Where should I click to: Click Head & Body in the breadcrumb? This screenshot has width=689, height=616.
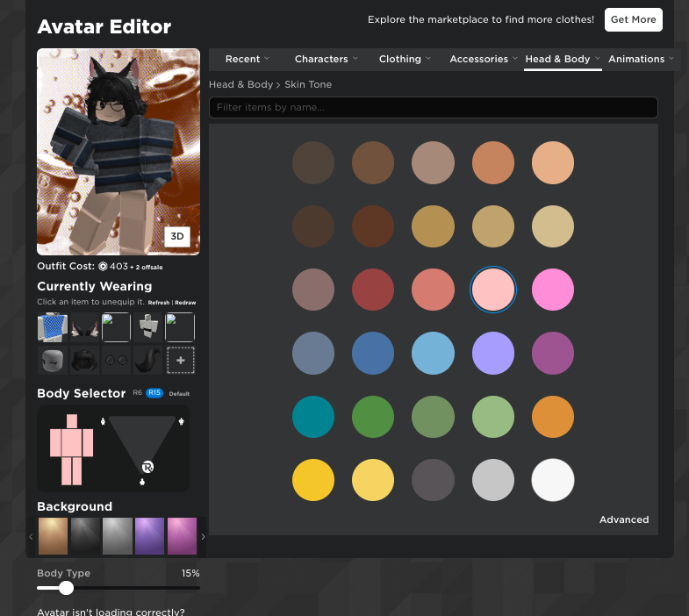(240, 84)
